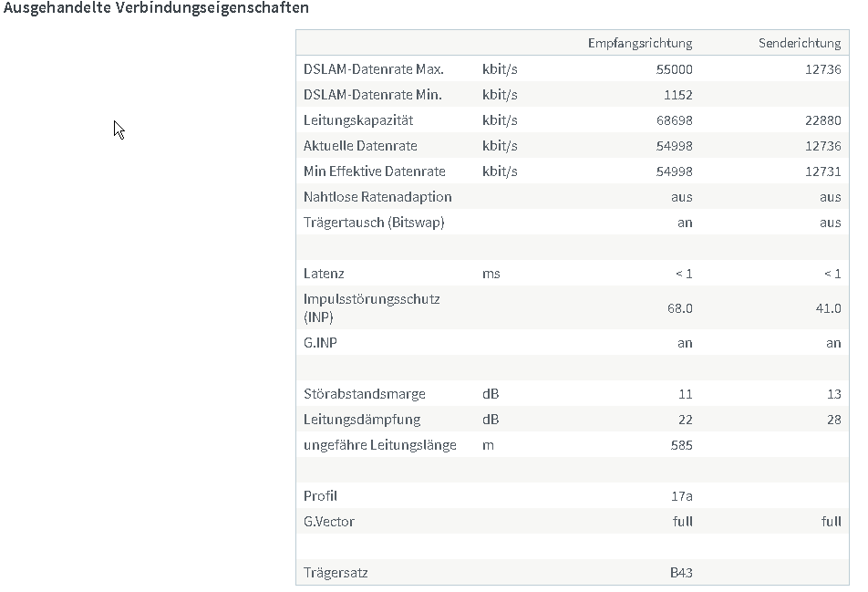Image resolution: width=868 pixels, height=592 pixels.
Task: Click the ungefähre Leitungslänge value 585
Action: coord(681,445)
